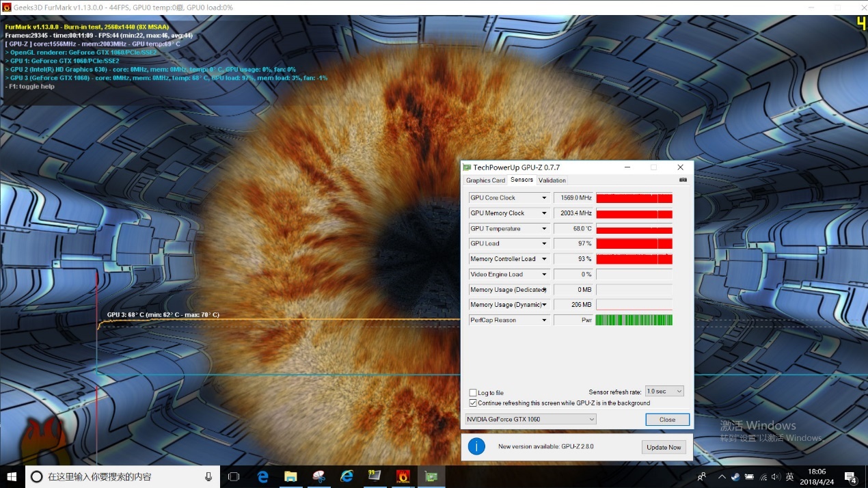The width and height of the screenshot is (868, 488).
Task: Switch to the Graphics Card tab
Action: (x=485, y=180)
